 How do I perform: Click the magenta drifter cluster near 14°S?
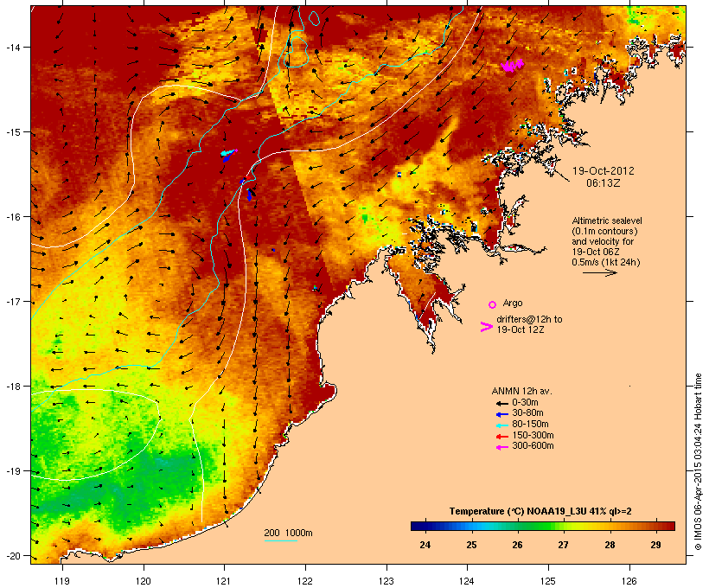click(513, 66)
